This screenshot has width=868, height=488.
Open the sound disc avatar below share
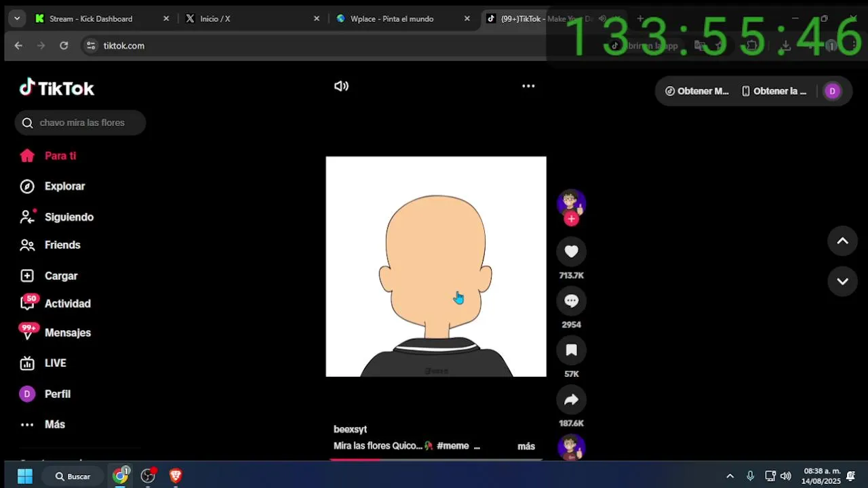(x=571, y=447)
